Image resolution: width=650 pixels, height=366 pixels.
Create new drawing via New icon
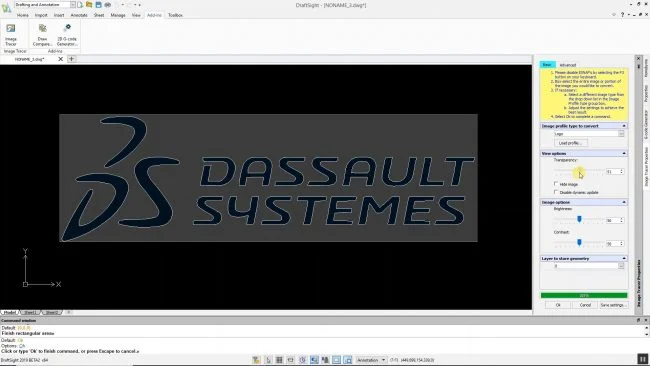point(80,5)
